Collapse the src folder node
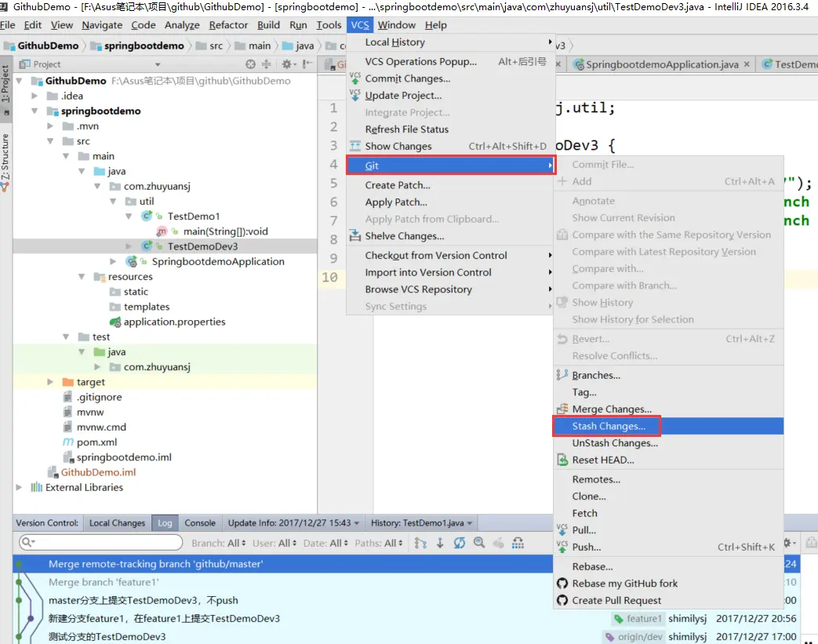 click(50, 141)
